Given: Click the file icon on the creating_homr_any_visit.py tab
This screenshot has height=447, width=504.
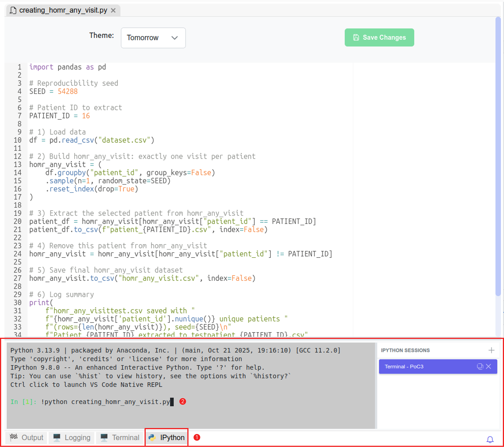Looking at the screenshot, I should coord(13,10).
